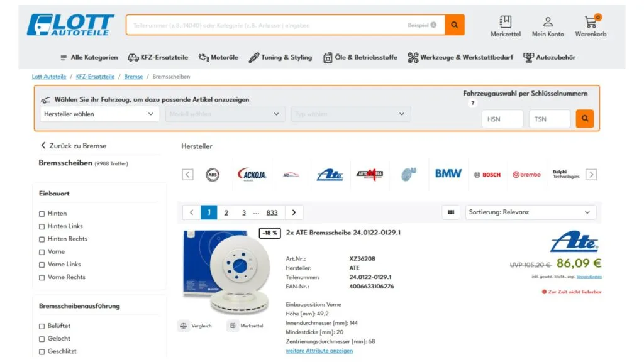Image resolution: width=644 pixels, height=362 pixels.
Task: Jump to last page 833
Action: (x=272, y=212)
